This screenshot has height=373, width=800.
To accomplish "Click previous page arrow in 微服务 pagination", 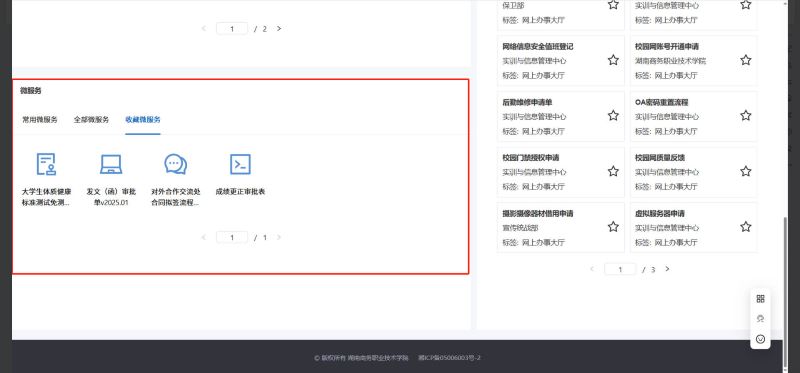I will 204,237.
